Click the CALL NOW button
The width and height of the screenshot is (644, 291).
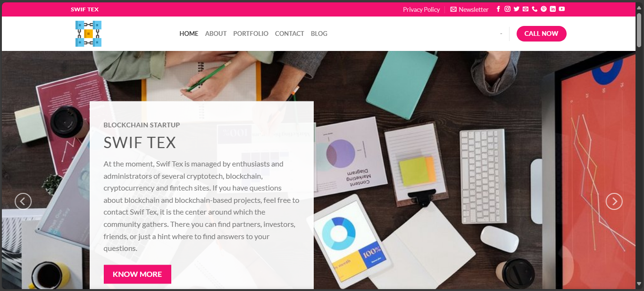541,33
